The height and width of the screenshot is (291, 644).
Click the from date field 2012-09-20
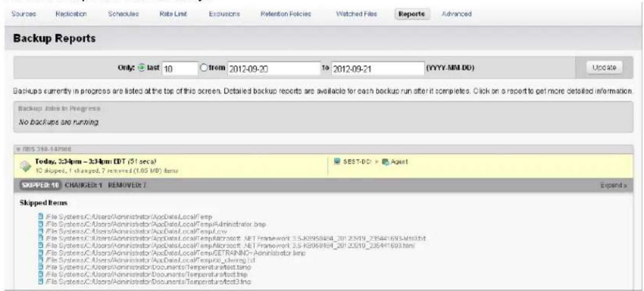pyautogui.click(x=273, y=69)
